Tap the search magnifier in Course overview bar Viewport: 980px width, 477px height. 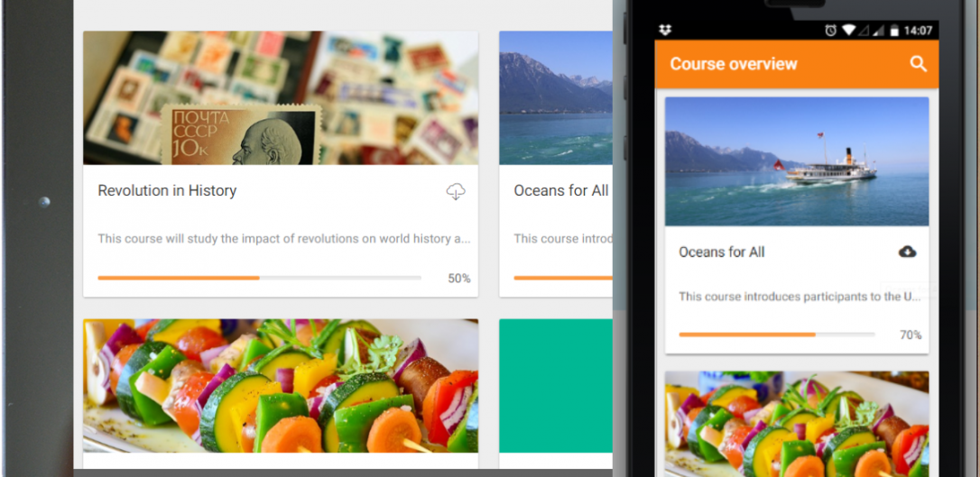pos(918,64)
